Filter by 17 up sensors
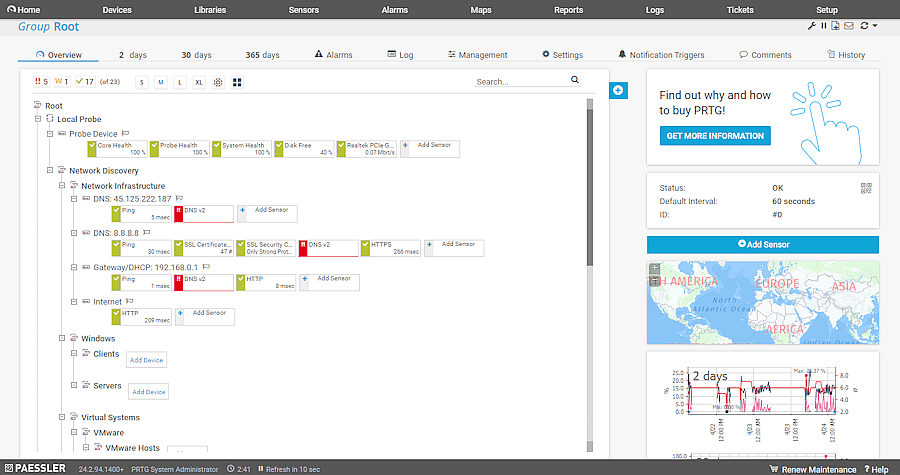Viewport: 900px width, 475px height. tap(84, 82)
